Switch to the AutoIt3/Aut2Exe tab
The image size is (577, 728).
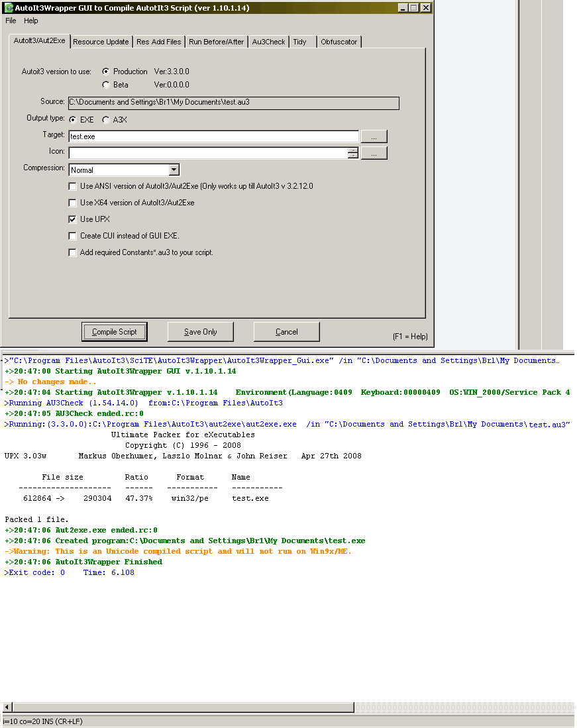pos(40,41)
